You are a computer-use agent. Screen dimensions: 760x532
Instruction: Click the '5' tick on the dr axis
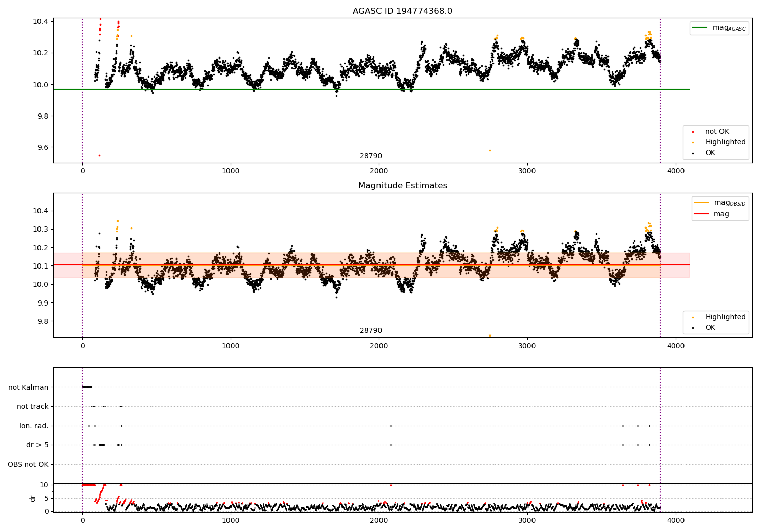[x=46, y=498]
